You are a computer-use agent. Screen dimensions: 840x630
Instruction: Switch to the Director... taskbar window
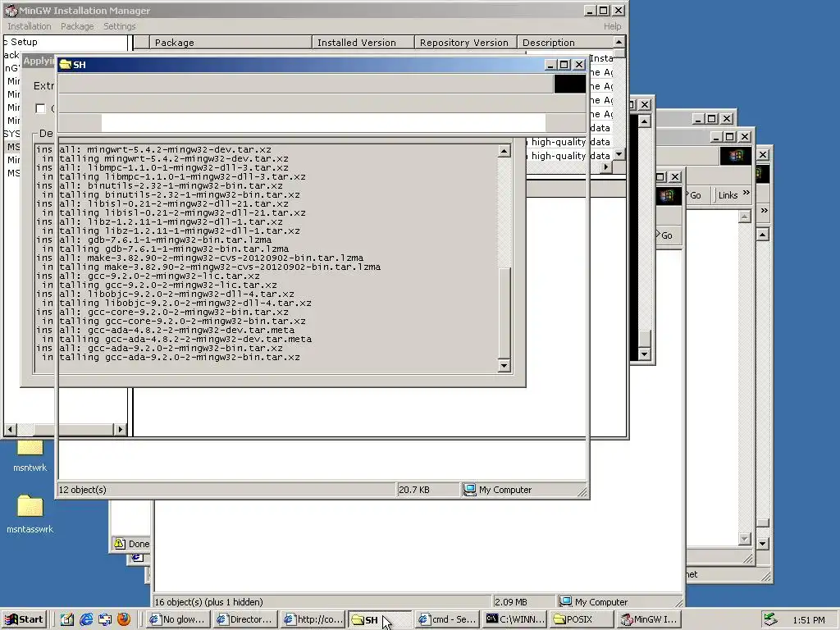244,619
